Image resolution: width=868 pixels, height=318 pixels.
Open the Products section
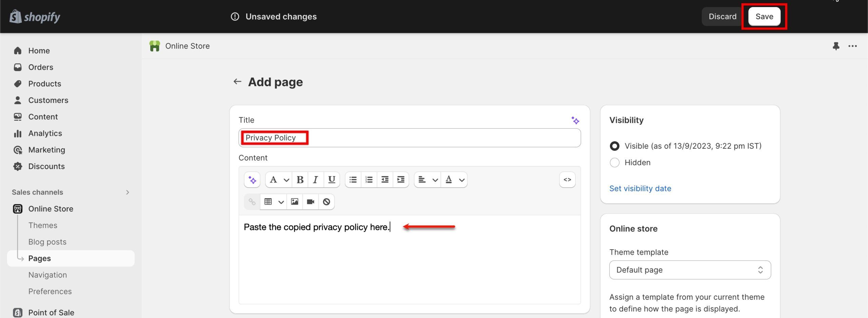(x=45, y=84)
